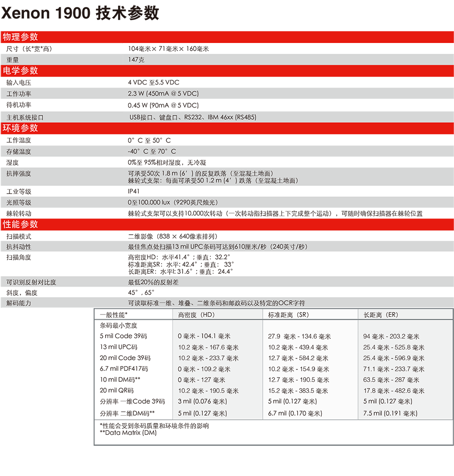The image size is (454, 476).
Task: Click the value '二维影像（838 × 640像素排列）'
Action: coord(173,237)
